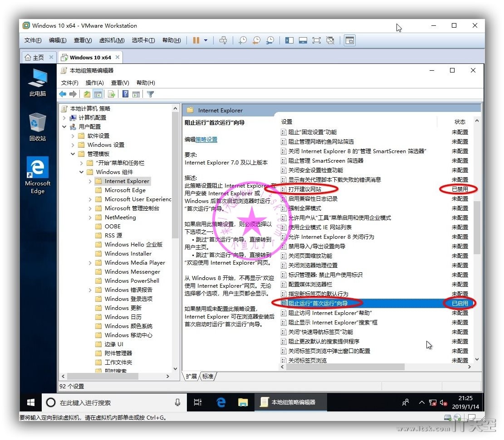Export the settings list

pyautogui.click(x=112, y=94)
